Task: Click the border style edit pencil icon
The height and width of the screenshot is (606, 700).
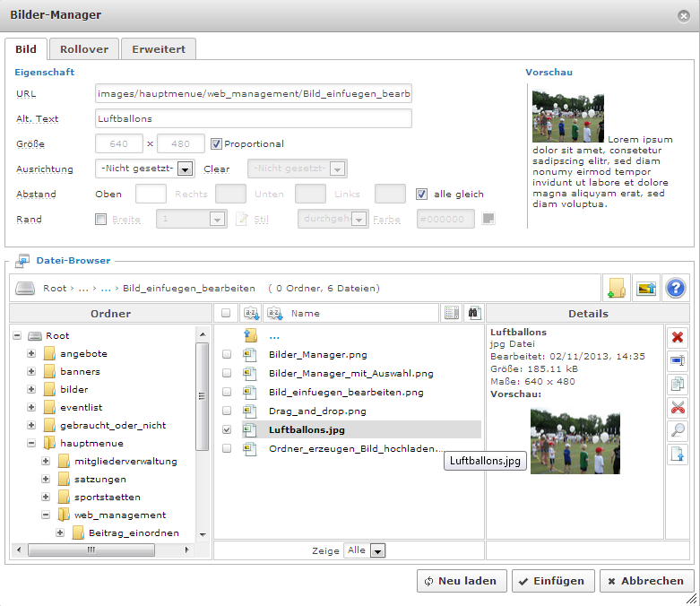Action: [x=241, y=219]
